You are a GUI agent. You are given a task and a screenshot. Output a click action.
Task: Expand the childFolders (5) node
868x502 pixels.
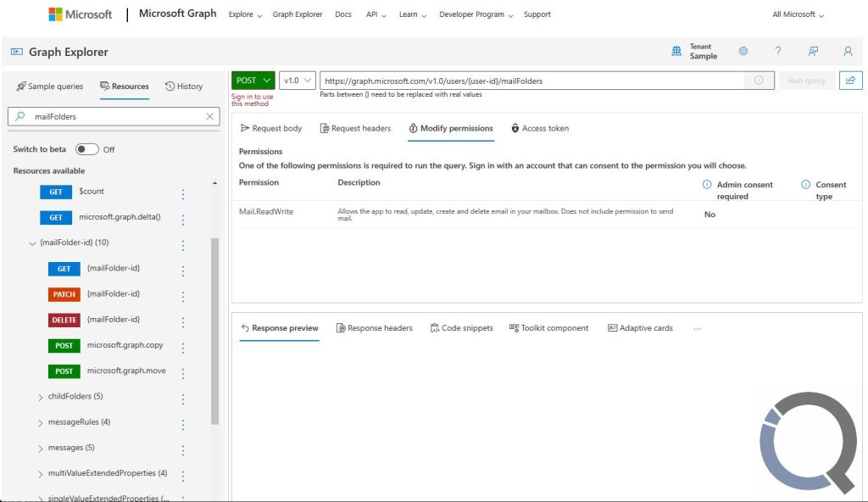[x=41, y=398]
